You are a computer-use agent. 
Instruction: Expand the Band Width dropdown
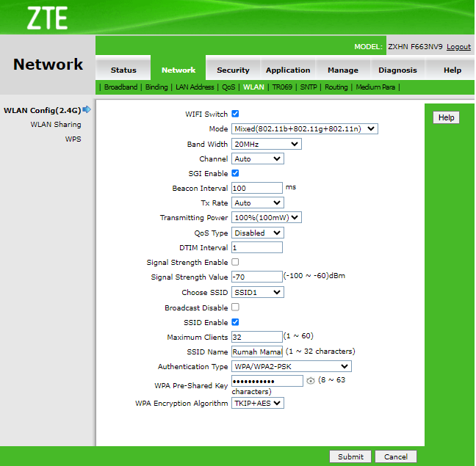266,145
